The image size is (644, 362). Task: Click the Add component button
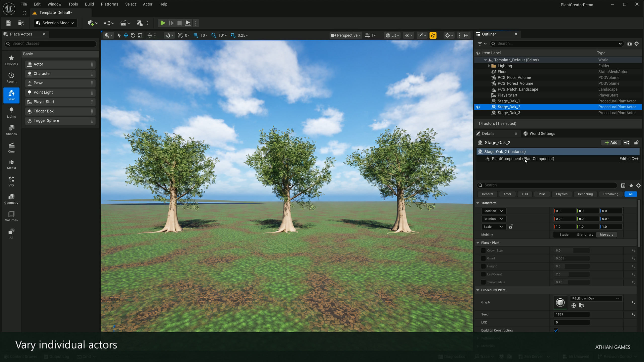[611, 143]
